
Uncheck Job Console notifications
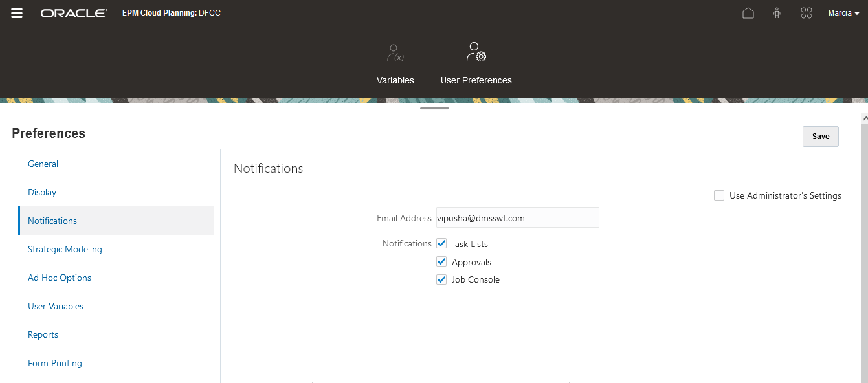click(441, 279)
